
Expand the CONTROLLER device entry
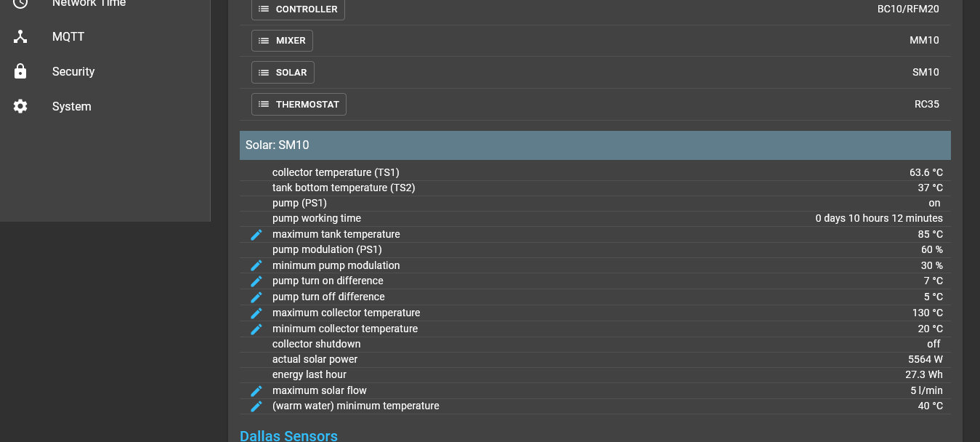click(298, 9)
